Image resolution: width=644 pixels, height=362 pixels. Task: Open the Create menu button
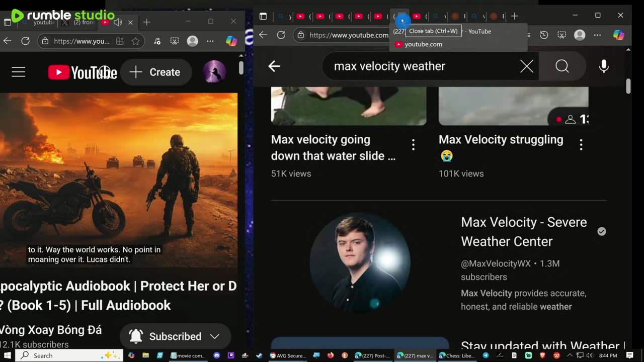pos(156,72)
